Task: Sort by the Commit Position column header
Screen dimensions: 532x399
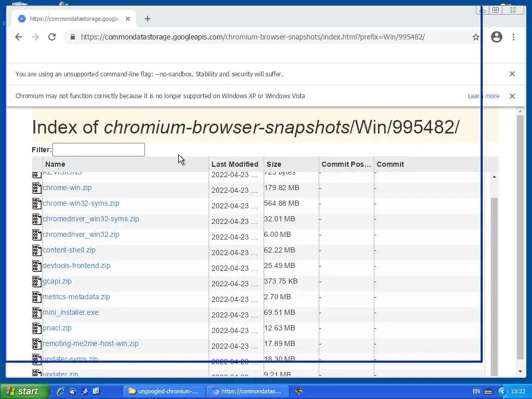Action: click(346, 164)
